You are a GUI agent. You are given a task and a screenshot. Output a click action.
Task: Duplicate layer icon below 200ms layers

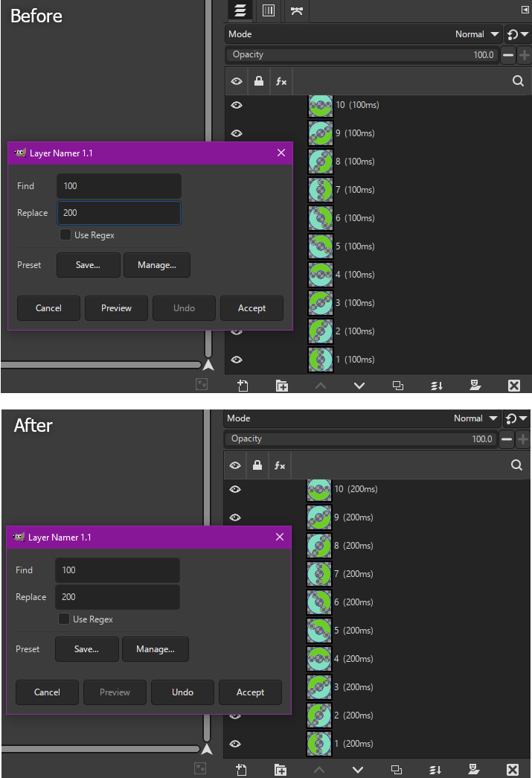point(396,770)
